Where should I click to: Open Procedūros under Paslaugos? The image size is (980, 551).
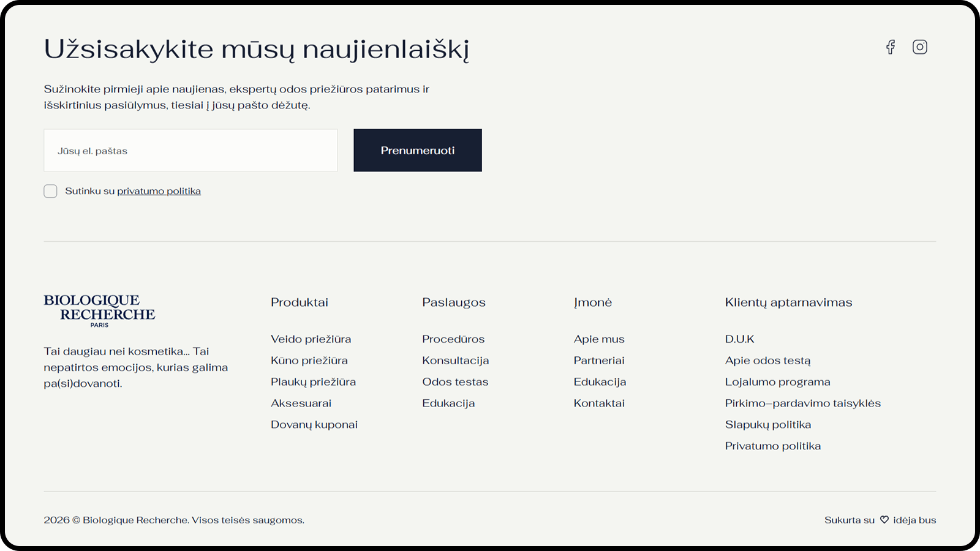pos(453,339)
